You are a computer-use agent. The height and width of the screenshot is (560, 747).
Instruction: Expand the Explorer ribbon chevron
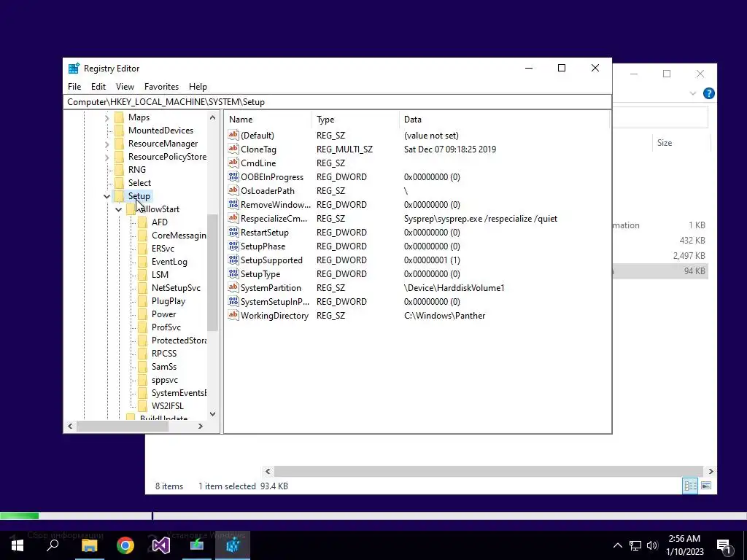(x=693, y=93)
